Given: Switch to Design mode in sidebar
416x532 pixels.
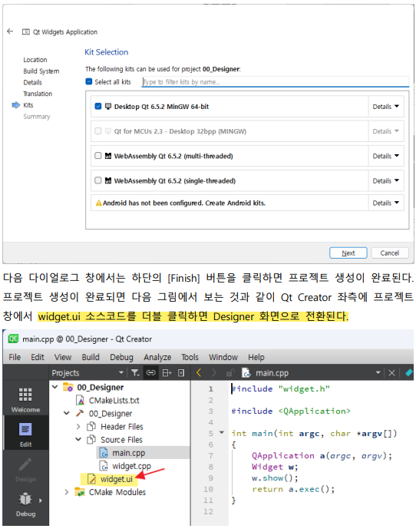Looking at the screenshot, I should tap(25, 470).
